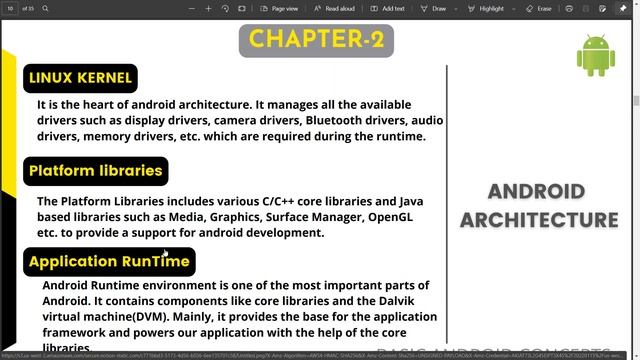640x360 pixels.
Task: Start Read aloud
Action: click(x=334, y=9)
